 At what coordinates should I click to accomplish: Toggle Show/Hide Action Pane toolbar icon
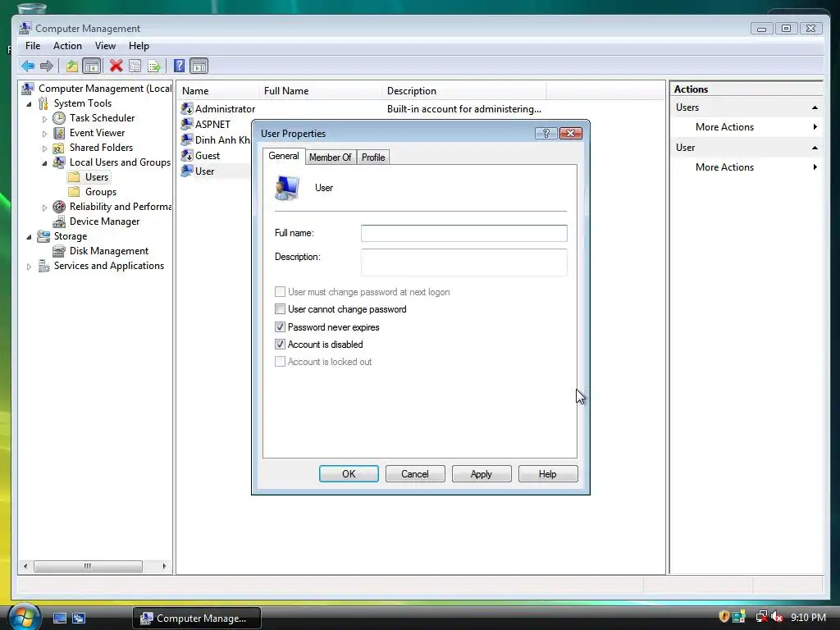tap(199, 66)
